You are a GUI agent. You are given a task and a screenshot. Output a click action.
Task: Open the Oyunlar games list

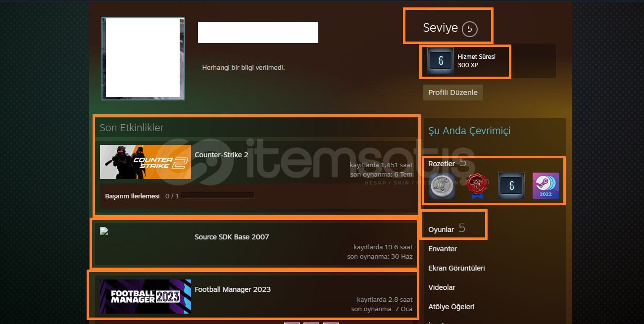[x=441, y=230]
